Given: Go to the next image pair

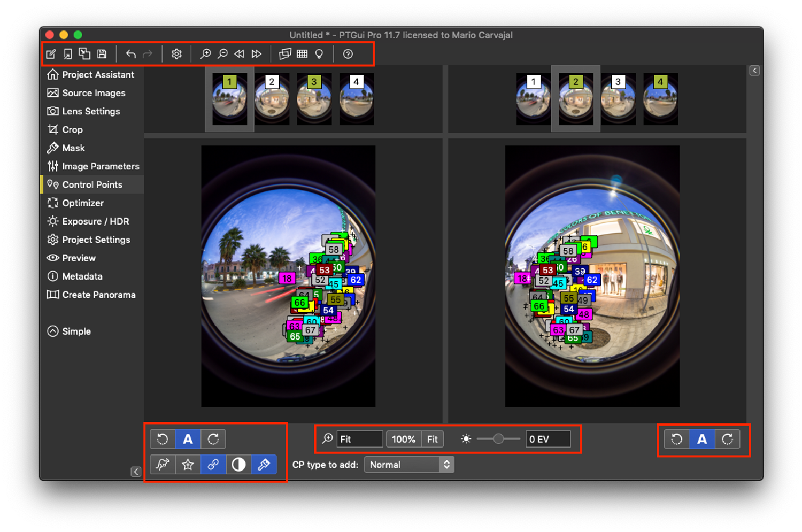Looking at the screenshot, I should pos(257,54).
